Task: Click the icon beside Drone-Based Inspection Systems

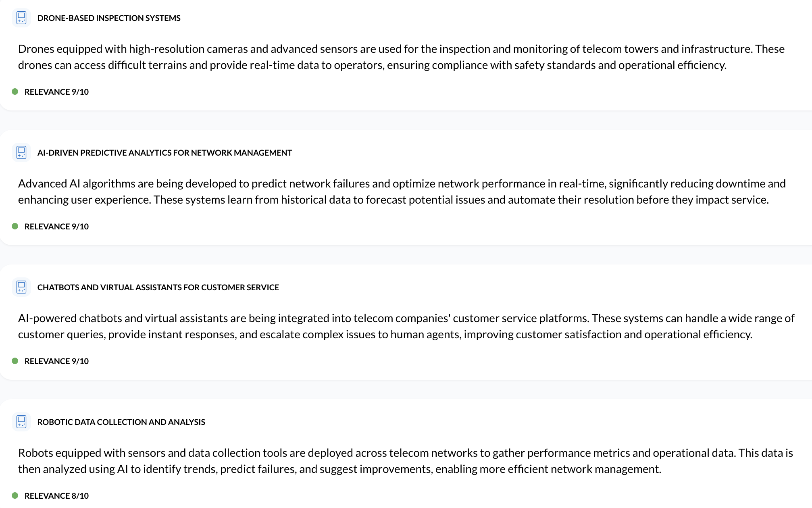Action: pyautogui.click(x=21, y=18)
